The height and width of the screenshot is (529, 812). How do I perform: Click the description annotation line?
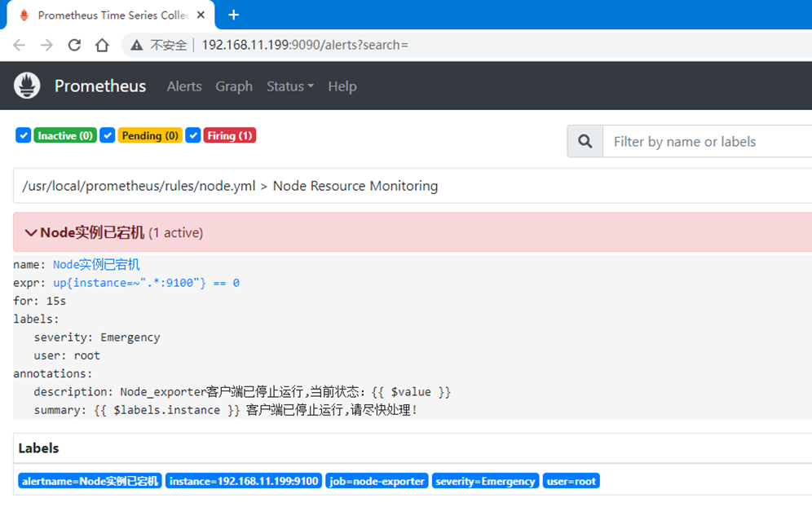(242, 392)
